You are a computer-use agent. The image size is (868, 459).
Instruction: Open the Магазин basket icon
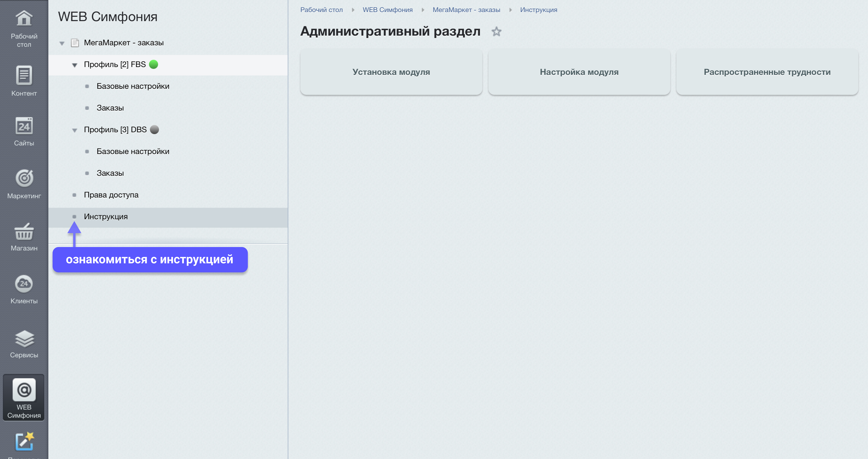[x=24, y=232]
